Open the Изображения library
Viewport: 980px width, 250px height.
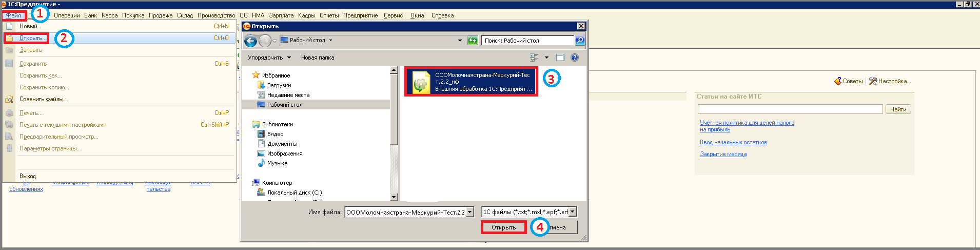coord(285,153)
